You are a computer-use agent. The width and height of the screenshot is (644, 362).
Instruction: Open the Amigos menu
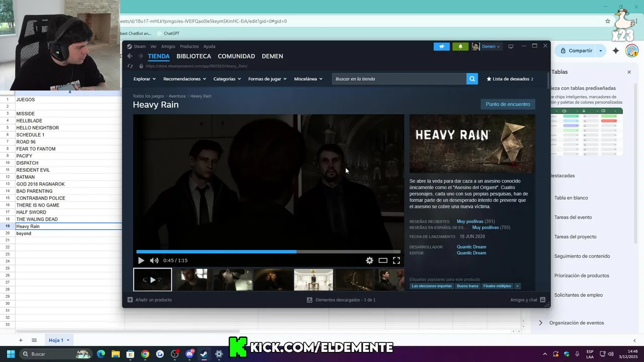(168, 47)
